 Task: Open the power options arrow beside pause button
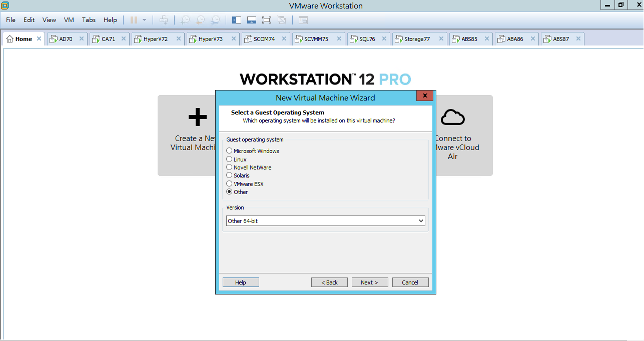(x=144, y=20)
